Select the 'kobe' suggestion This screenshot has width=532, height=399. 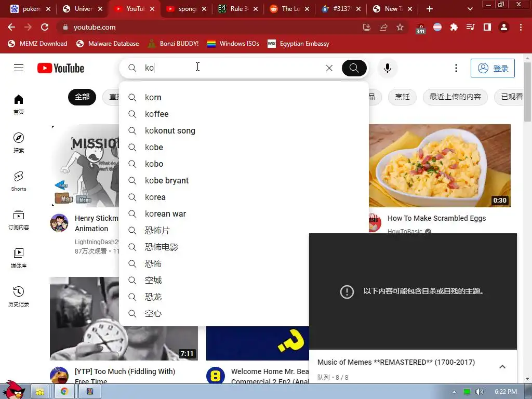click(x=244, y=147)
